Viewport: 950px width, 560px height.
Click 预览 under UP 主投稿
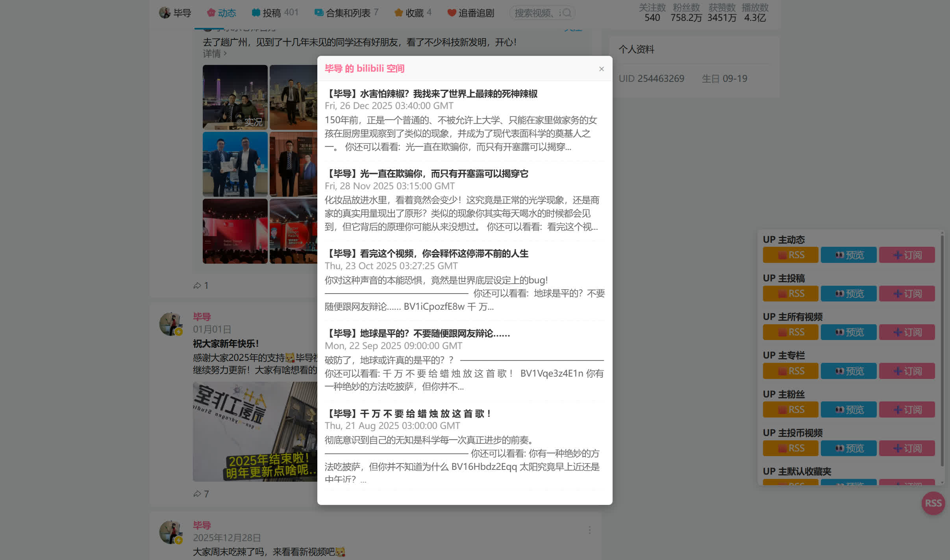point(848,294)
